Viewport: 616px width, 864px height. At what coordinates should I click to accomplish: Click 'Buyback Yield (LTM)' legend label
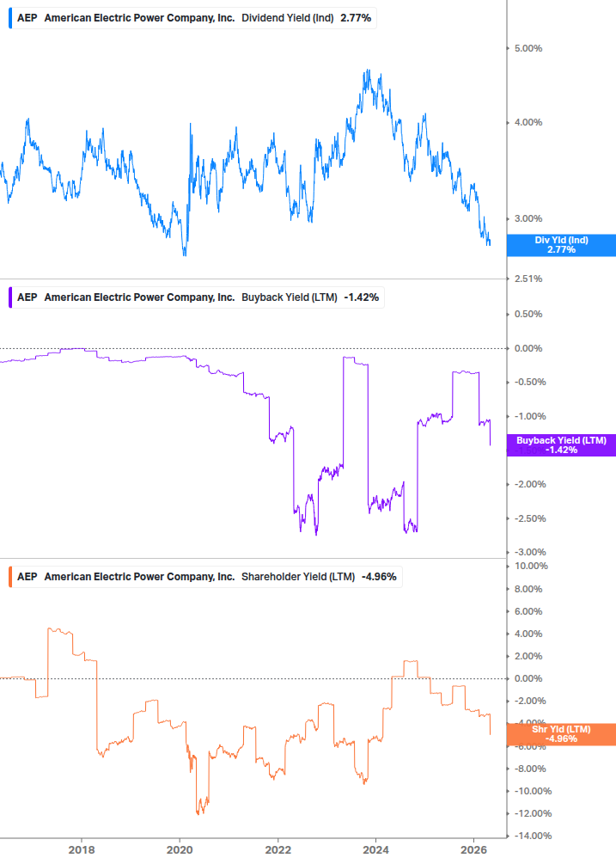click(290, 297)
